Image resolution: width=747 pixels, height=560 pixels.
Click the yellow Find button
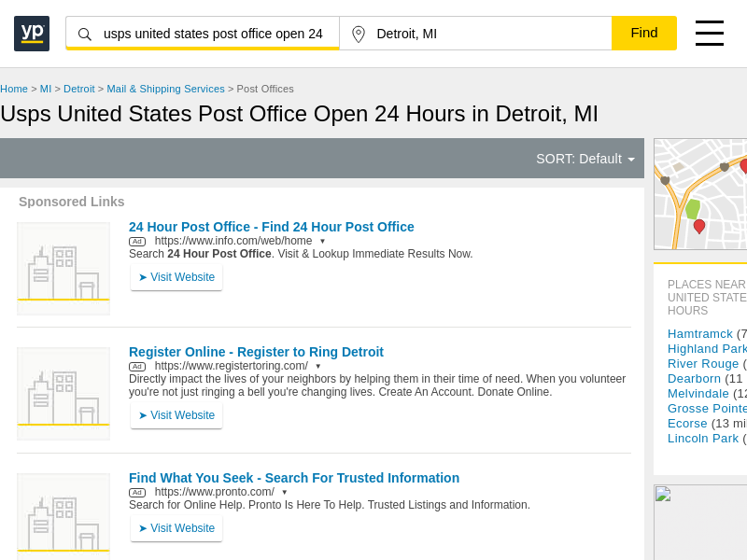pos(644,33)
